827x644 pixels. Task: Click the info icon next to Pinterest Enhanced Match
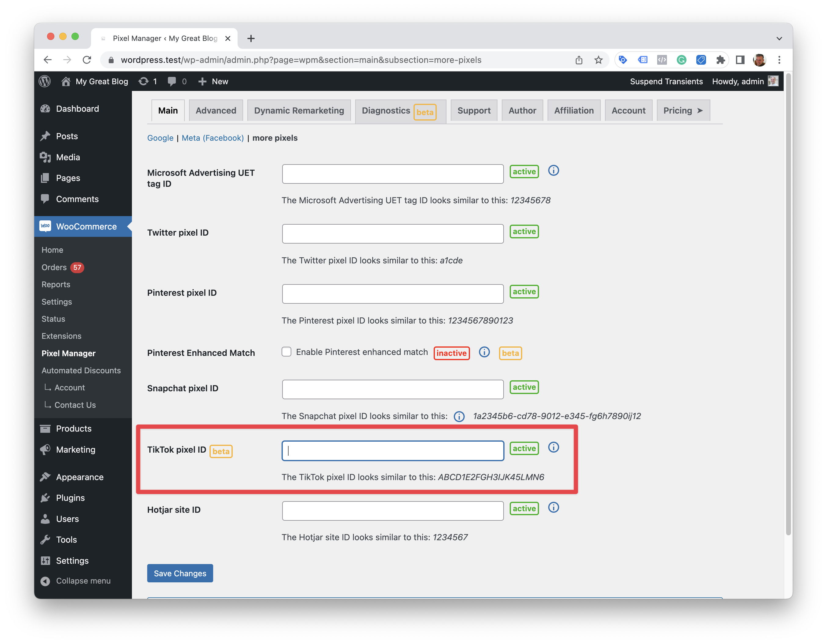(x=484, y=352)
